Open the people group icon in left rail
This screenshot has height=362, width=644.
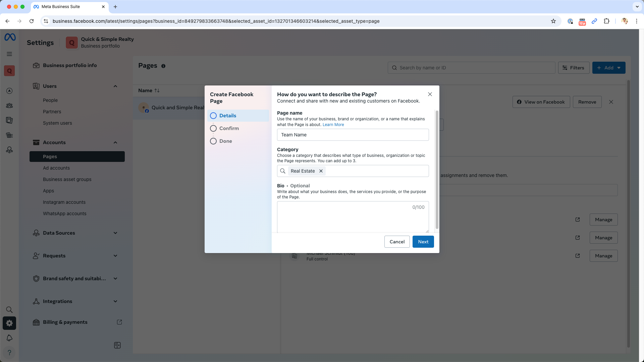coord(9,106)
